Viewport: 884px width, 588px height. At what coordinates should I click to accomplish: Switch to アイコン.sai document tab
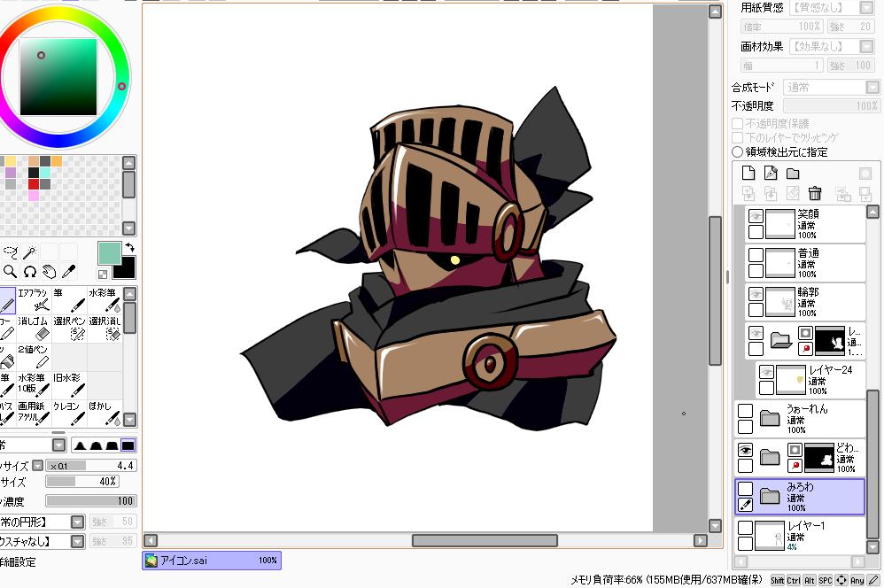(x=212, y=561)
